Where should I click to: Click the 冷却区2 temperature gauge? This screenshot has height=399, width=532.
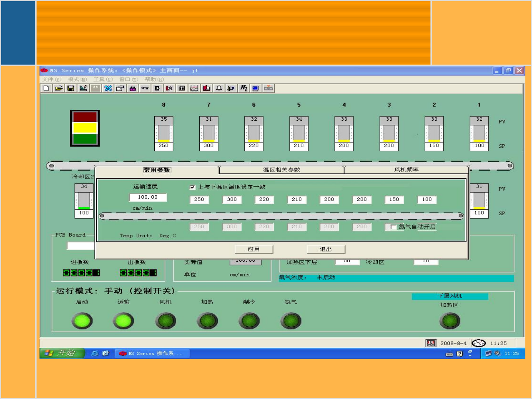point(84,200)
